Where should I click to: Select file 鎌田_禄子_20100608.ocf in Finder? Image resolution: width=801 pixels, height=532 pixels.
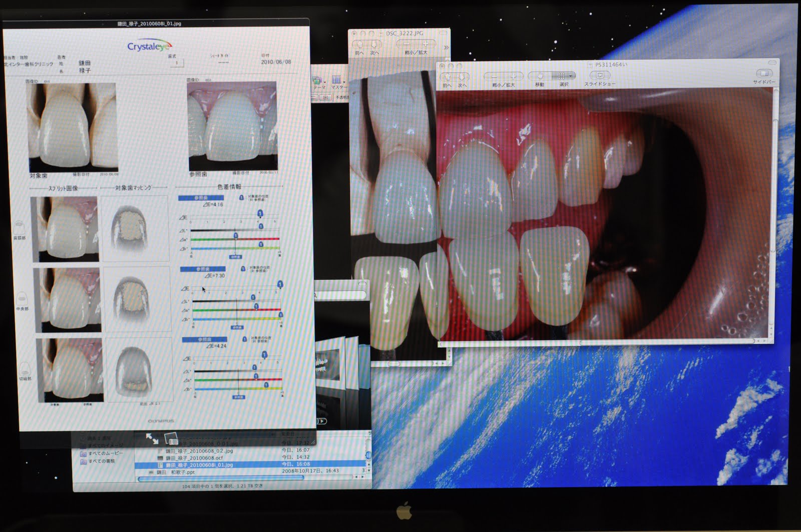(x=194, y=458)
